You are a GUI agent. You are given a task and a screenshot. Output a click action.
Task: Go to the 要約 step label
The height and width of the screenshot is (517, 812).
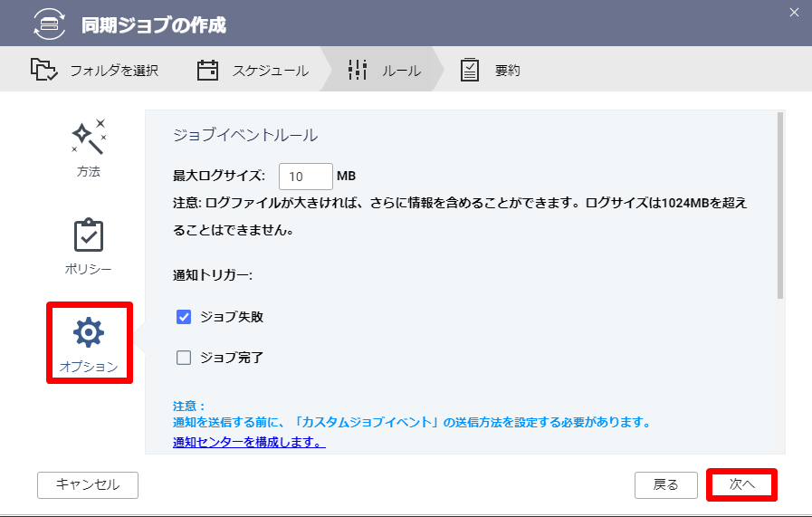(x=508, y=70)
